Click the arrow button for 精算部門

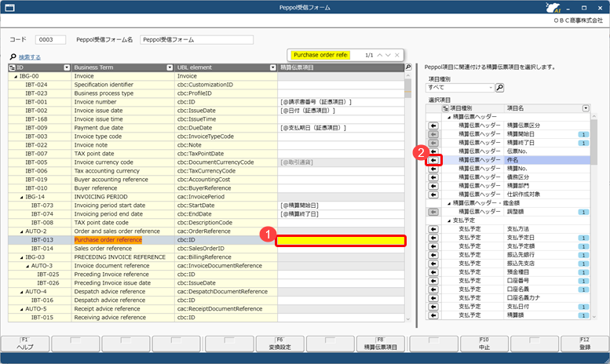click(433, 186)
